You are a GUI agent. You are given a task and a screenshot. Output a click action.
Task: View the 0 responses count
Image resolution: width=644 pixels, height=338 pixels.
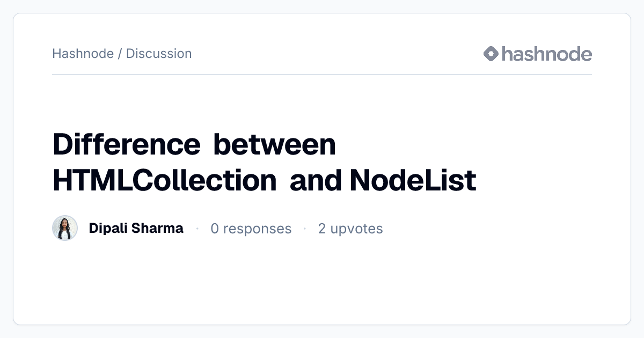coord(251,229)
